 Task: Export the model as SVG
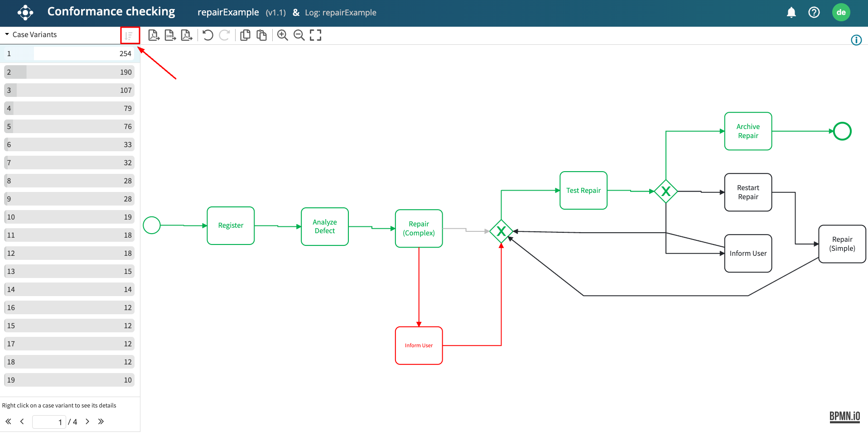[170, 35]
